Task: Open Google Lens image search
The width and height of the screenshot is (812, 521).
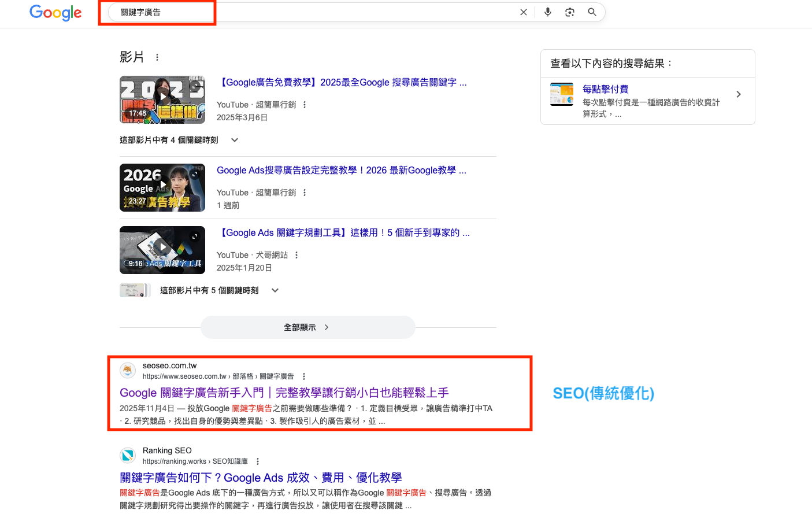Action: pos(570,12)
